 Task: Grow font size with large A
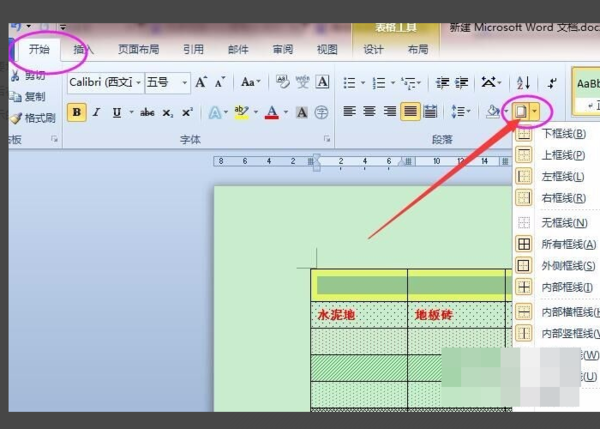pyautogui.click(x=201, y=82)
